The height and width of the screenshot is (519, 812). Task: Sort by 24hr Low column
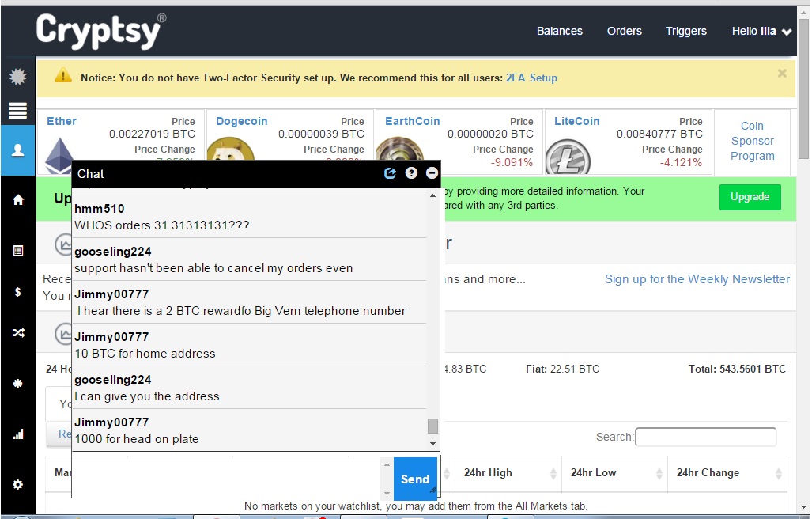[x=614, y=472]
